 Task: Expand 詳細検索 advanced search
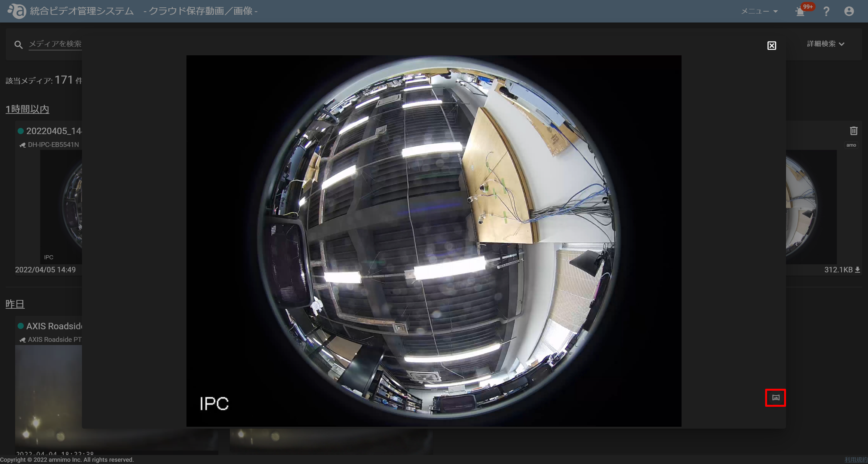pyautogui.click(x=825, y=44)
